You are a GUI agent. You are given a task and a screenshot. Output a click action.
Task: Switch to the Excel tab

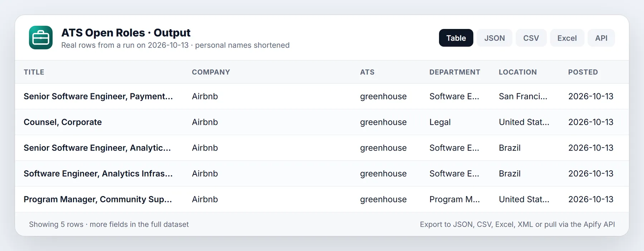click(567, 38)
